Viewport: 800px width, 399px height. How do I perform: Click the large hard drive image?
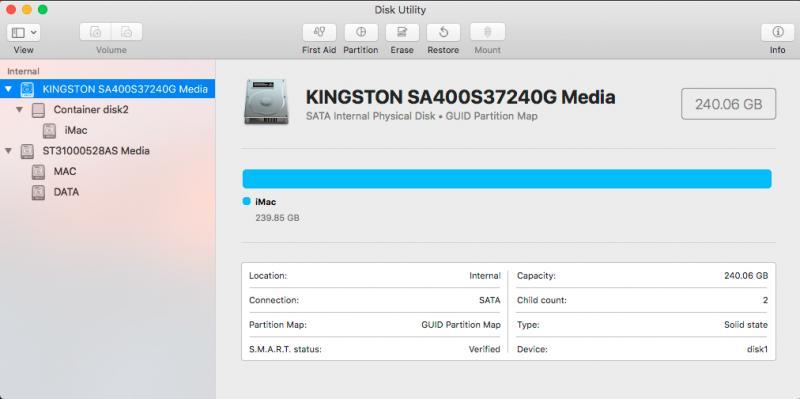click(265, 102)
